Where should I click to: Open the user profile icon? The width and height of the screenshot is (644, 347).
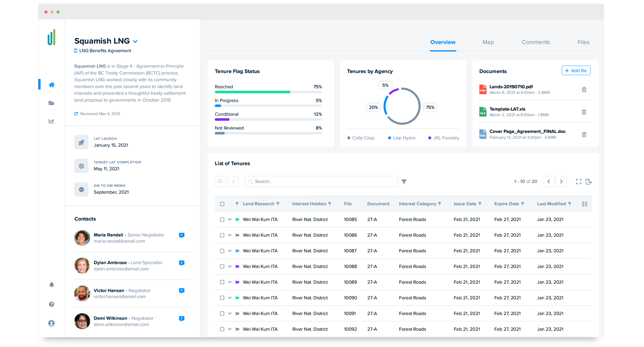tap(52, 323)
